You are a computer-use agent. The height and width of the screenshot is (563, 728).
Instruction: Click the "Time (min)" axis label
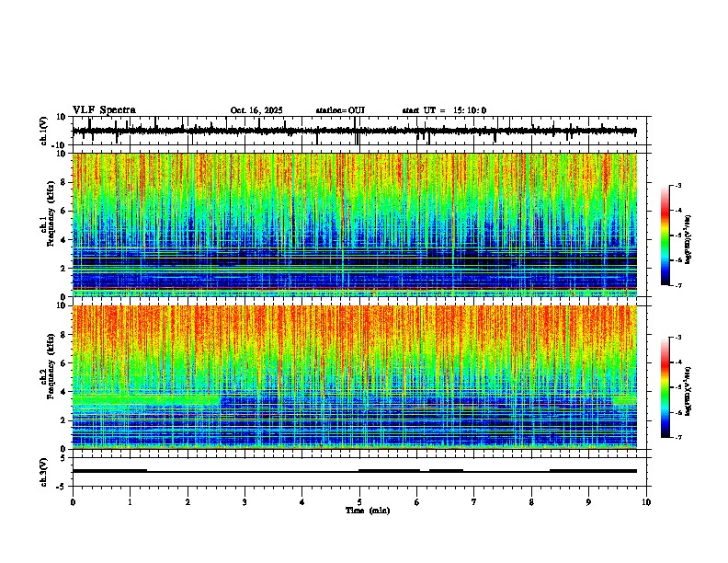(368, 511)
